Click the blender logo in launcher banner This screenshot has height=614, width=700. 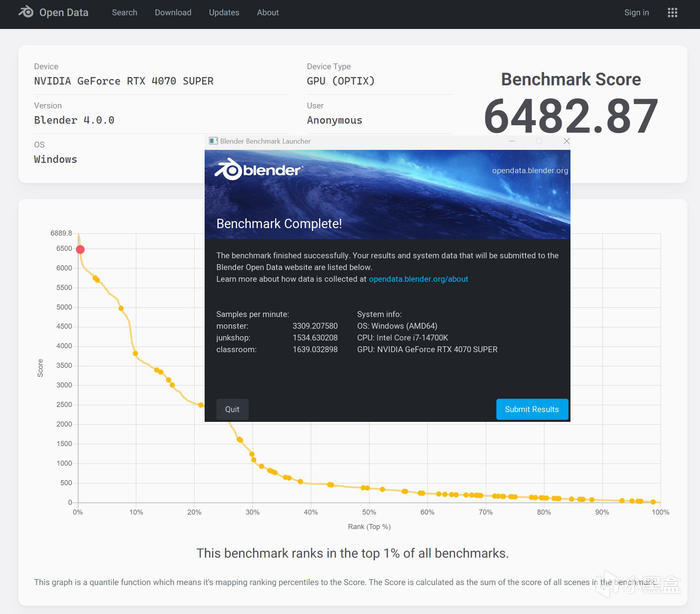click(x=258, y=170)
